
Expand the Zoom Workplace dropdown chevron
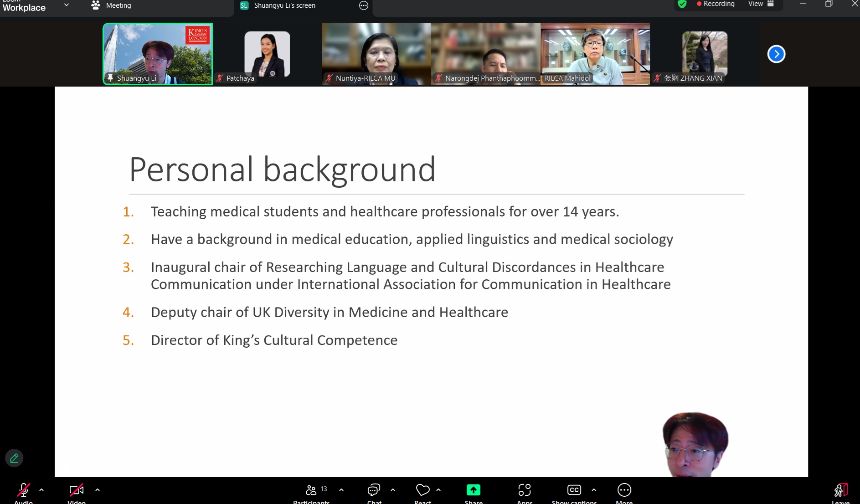67,5
